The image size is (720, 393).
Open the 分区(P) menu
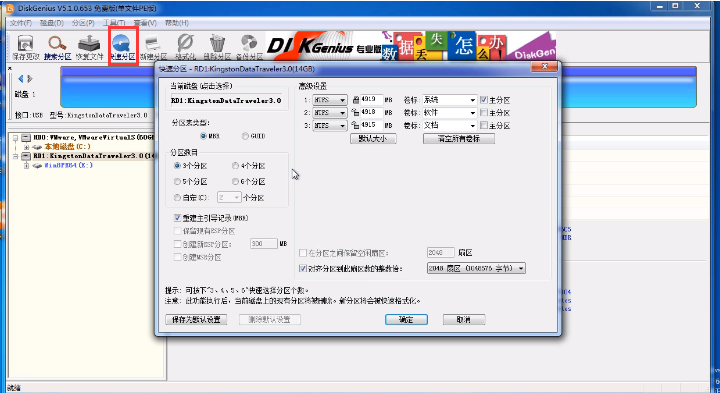point(83,23)
